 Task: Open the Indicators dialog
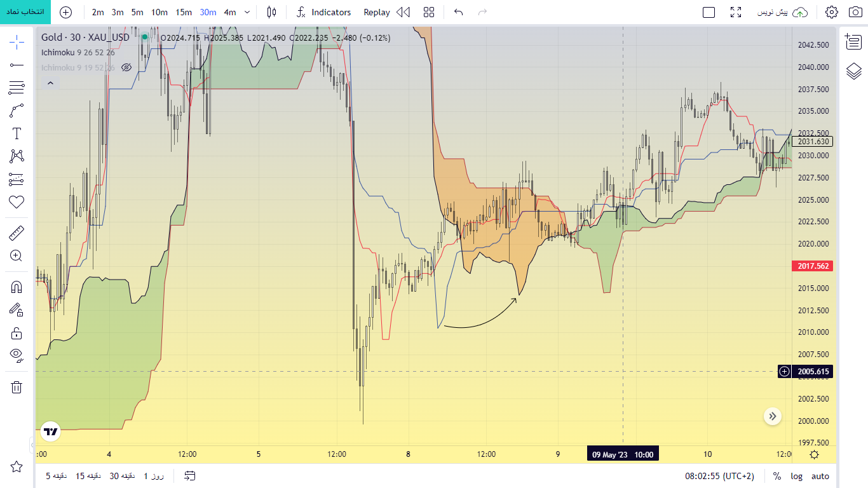[324, 12]
